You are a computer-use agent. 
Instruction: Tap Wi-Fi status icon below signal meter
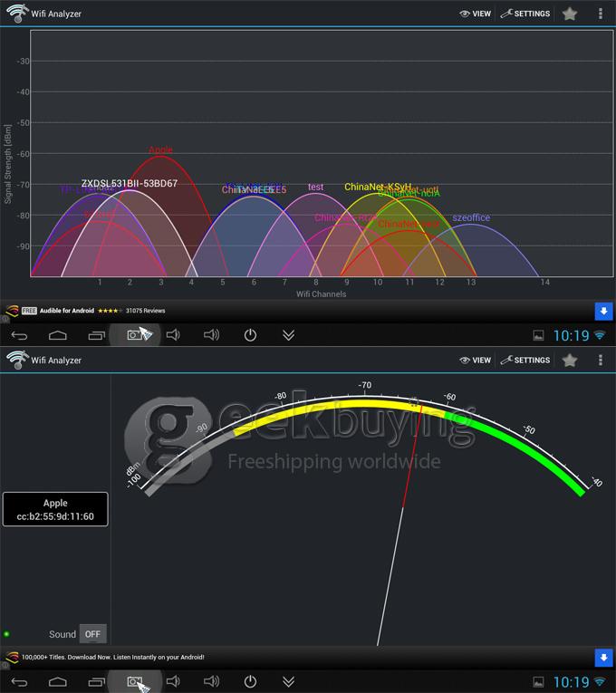[600, 682]
